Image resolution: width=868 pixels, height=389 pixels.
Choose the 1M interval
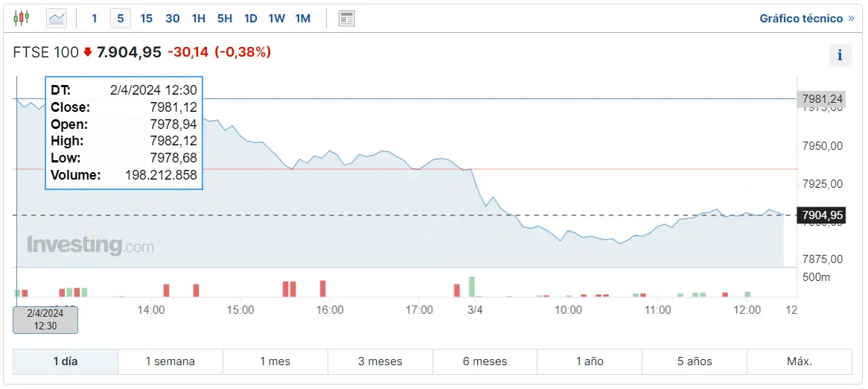[x=302, y=18]
